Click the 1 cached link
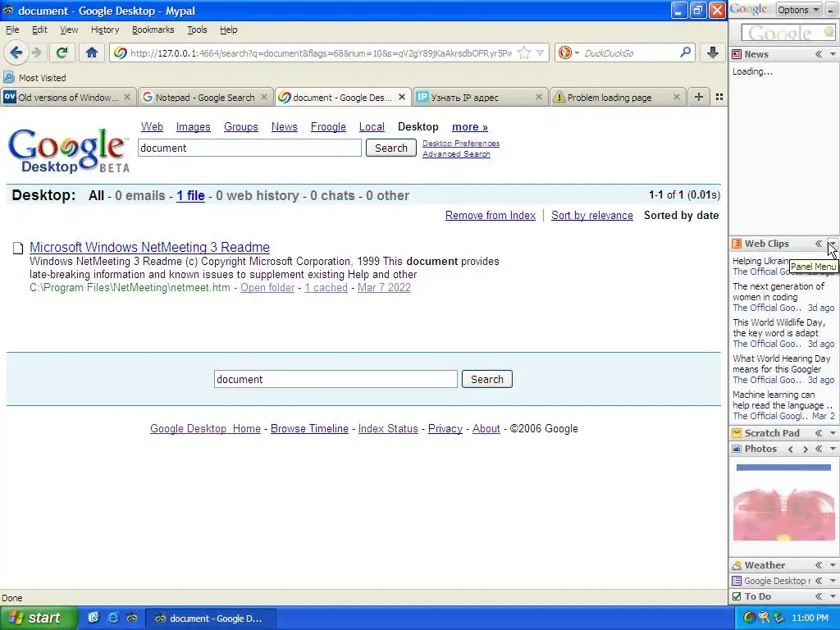This screenshot has height=630, width=840. coord(326,288)
